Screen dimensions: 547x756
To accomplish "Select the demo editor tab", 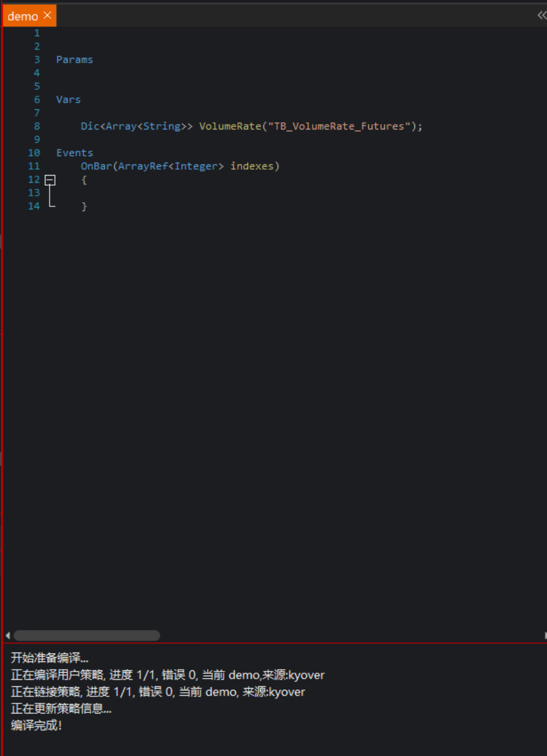I will pyautogui.click(x=23, y=16).
